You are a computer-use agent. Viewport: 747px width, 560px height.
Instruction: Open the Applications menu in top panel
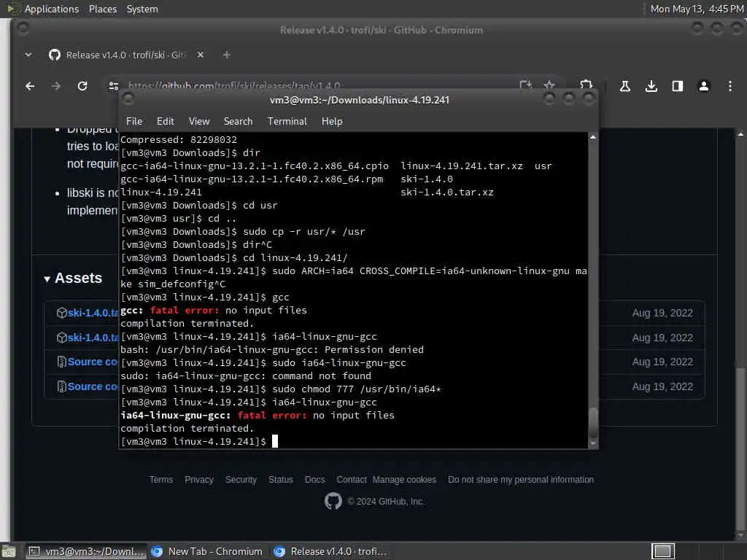[x=52, y=9]
